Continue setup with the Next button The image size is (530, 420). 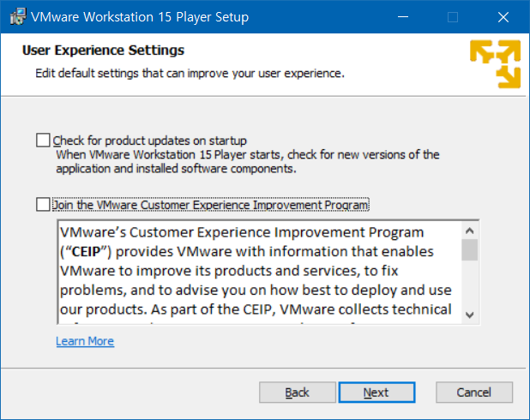(376, 393)
